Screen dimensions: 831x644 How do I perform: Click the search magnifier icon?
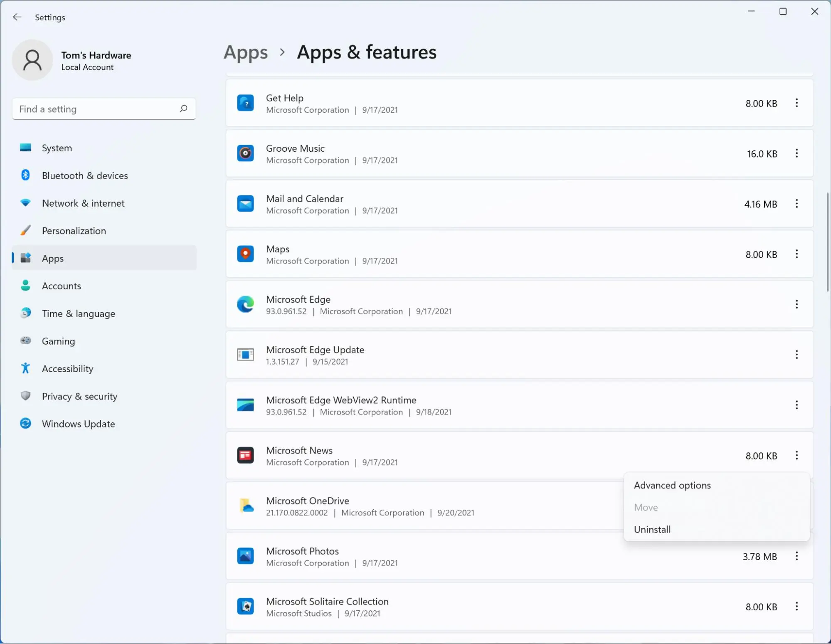183,109
